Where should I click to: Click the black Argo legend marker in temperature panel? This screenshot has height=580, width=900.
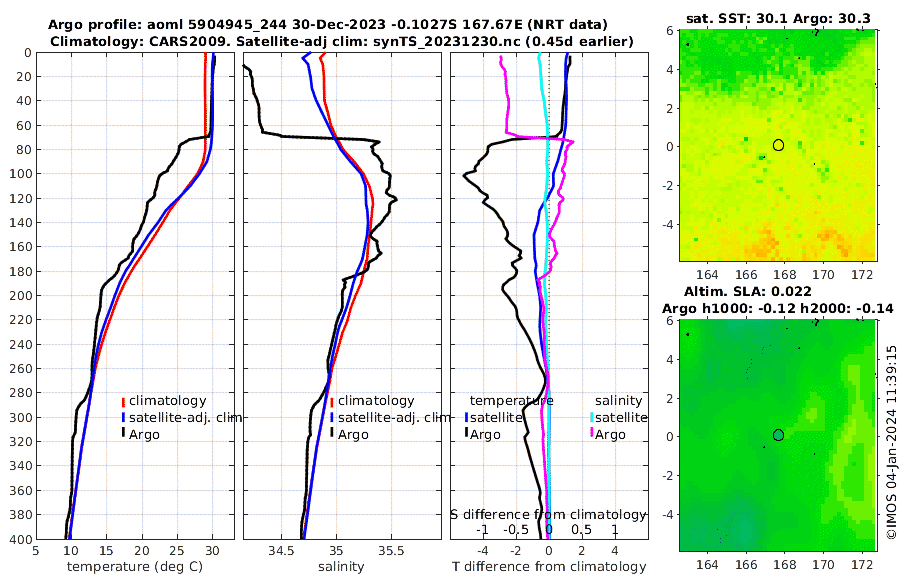(123, 434)
